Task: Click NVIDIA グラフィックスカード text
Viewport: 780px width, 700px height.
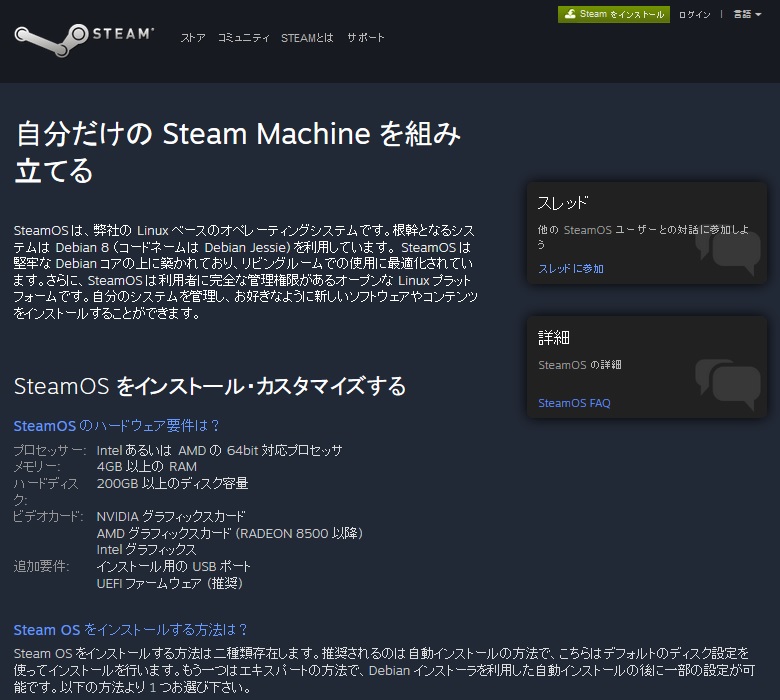Action: 171,516
